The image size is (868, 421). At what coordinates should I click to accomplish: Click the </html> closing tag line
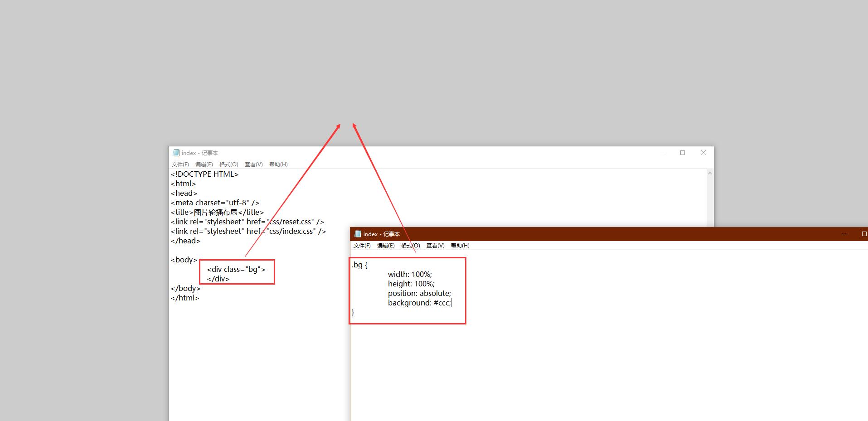[185, 298]
